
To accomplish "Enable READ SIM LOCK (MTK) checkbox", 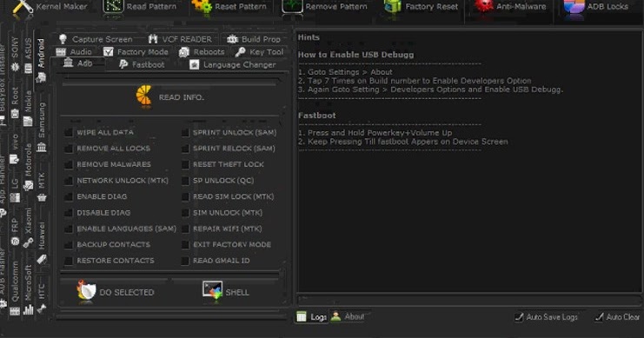I will click(185, 196).
